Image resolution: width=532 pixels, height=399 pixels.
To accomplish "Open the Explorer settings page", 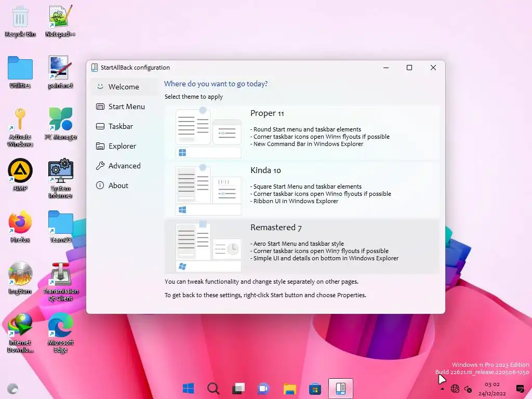I will tap(124, 146).
